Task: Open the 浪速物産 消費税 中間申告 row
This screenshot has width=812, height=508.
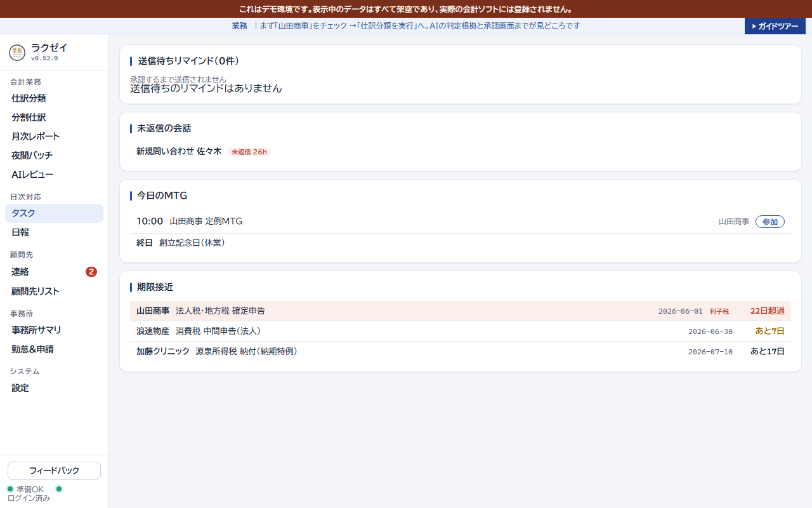Action: point(461,331)
